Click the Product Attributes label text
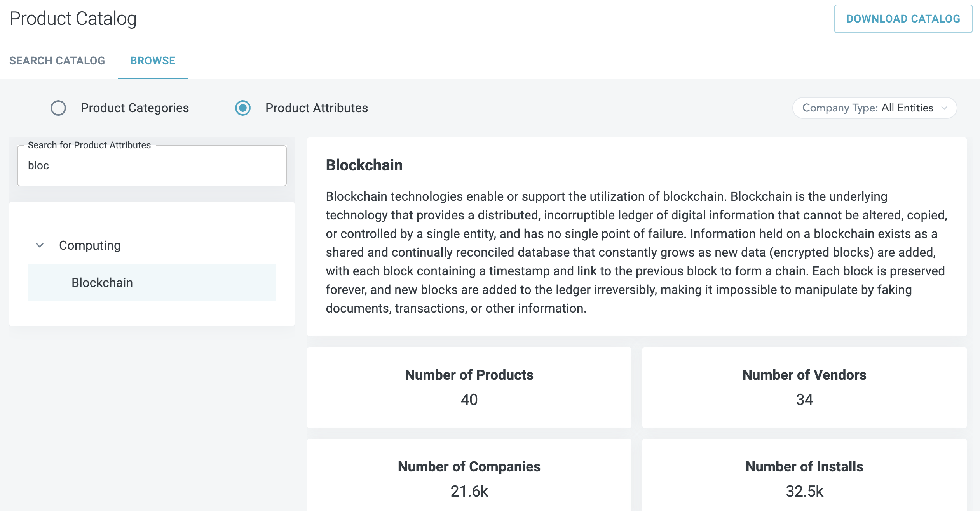 316,108
